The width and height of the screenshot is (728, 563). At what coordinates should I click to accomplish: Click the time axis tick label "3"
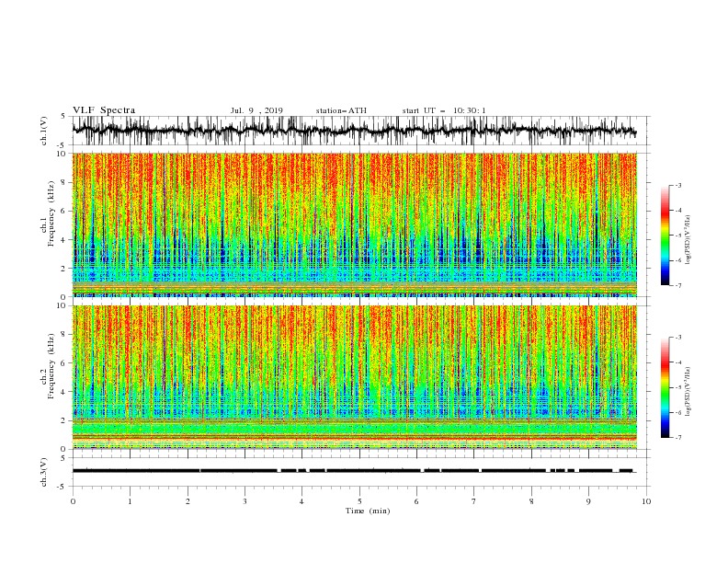click(x=245, y=501)
